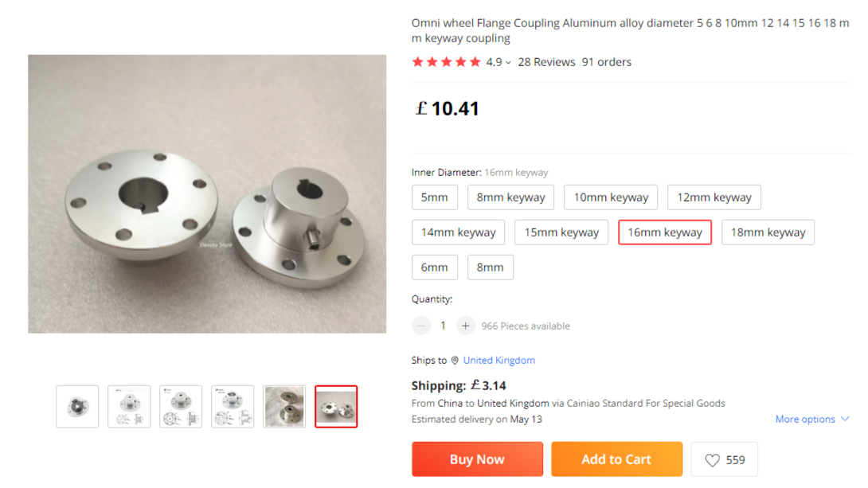Expand the 4.9 rating dropdown arrow
Image resolution: width=868 pixels, height=488 pixels.
[x=508, y=63]
